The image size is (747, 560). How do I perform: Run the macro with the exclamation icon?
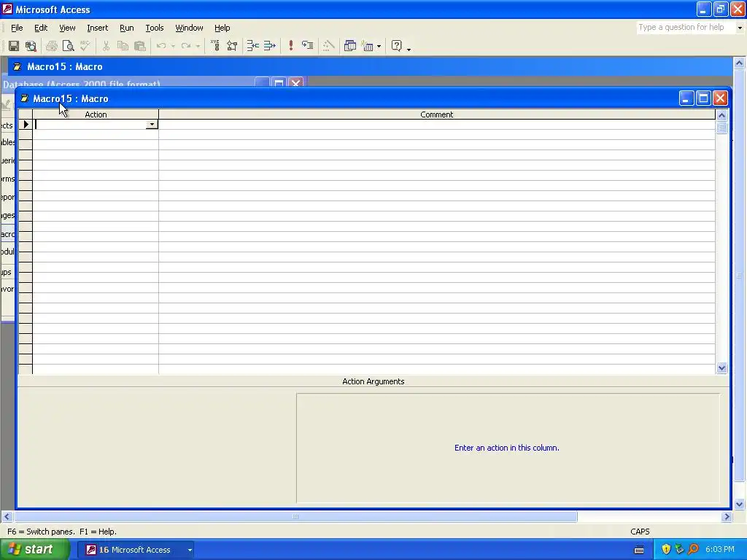pyautogui.click(x=290, y=46)
